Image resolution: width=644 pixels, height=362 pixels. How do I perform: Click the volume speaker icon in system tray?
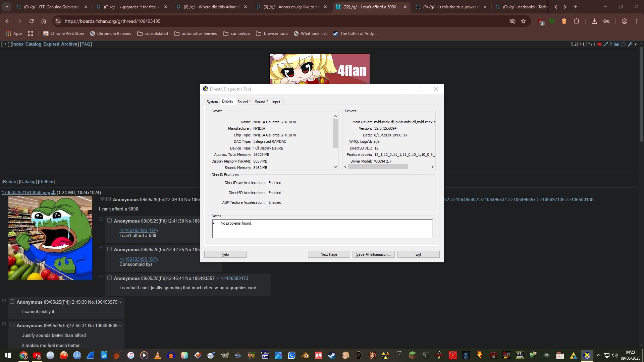point(614,355)
